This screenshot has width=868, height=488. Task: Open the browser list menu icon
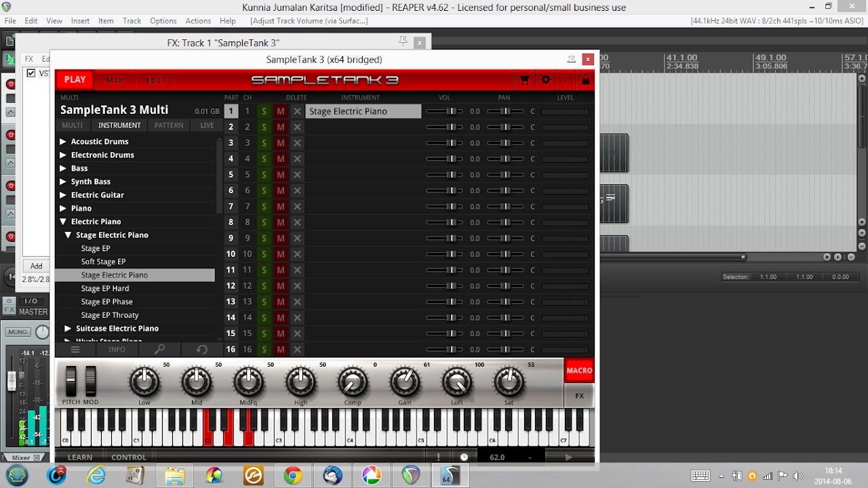click(x=75, y=350)
